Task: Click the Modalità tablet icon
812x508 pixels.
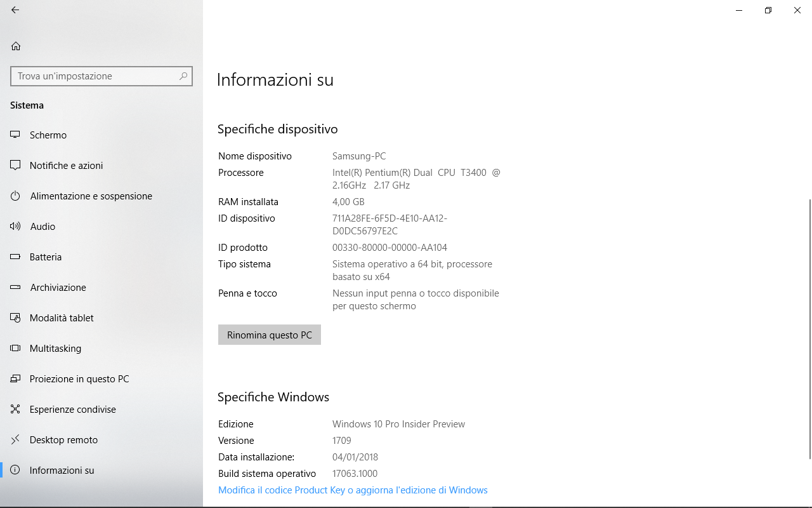Action: (x=16, y=317)
